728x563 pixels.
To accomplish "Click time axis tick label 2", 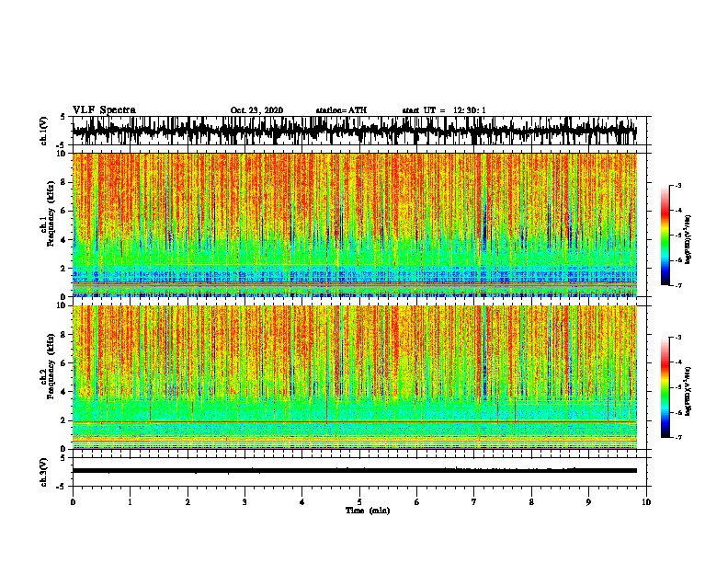I will [188, 502].
